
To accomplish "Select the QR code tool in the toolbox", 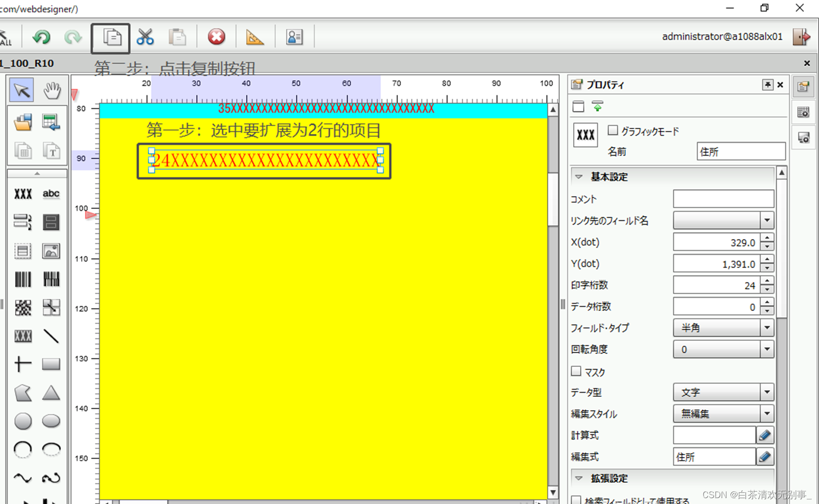I will [23, 308].
